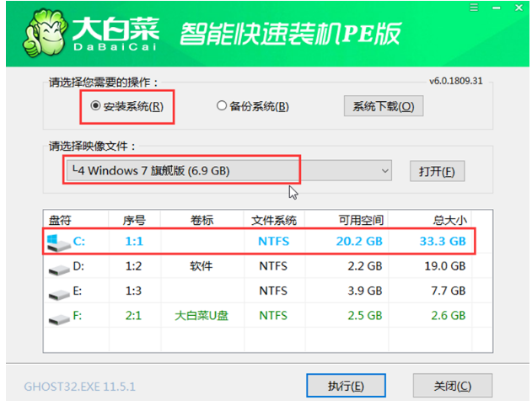The image size is (532, 401).
Task: Click the NTFS cell in the E: row
Action: pyautogui.click(x=273, y=291)
